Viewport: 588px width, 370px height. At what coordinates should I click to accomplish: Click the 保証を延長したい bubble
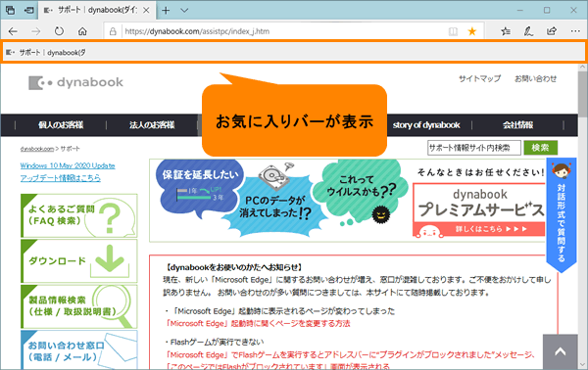(x=201, y=187)
